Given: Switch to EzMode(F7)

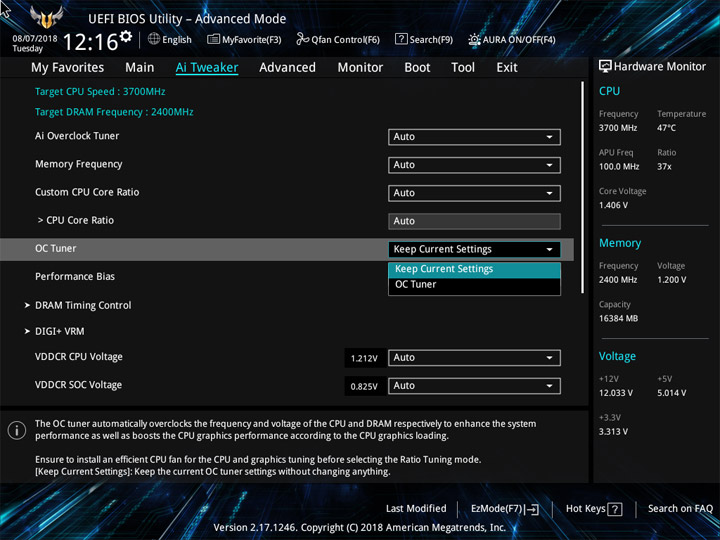Looking at the screenshot, I should [505, 509].
